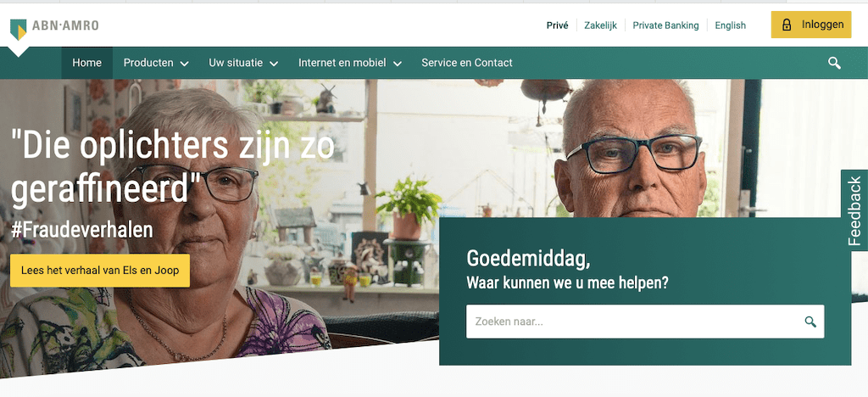868x397 pixels.
Task: Open the search icon in navigation bar
Action: 834,63
